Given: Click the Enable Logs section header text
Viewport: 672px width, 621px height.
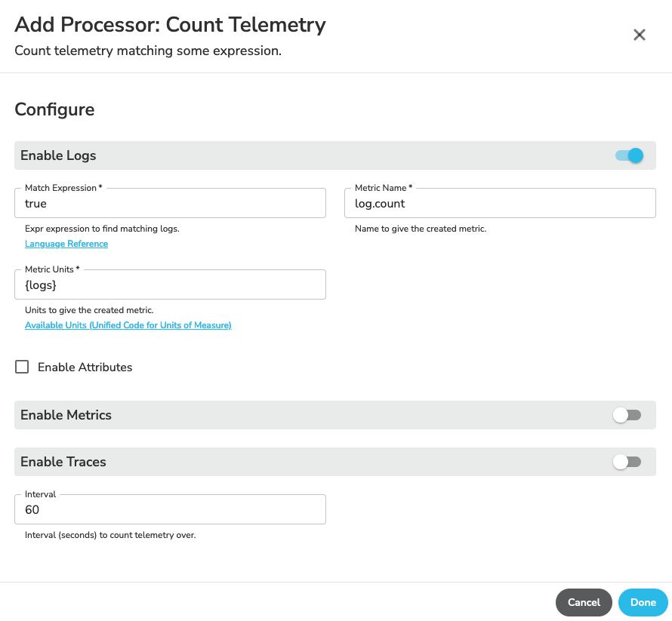Looking at the screenshot, I should coord(58,155).
